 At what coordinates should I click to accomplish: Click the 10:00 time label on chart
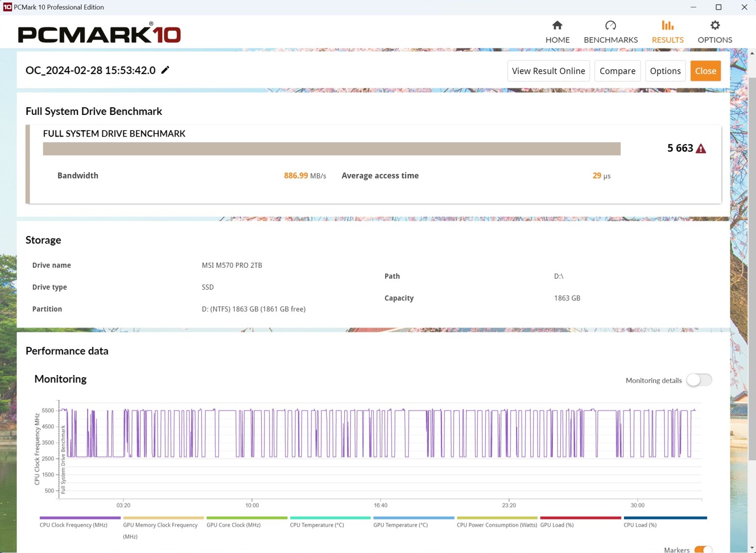click(252, 505)
